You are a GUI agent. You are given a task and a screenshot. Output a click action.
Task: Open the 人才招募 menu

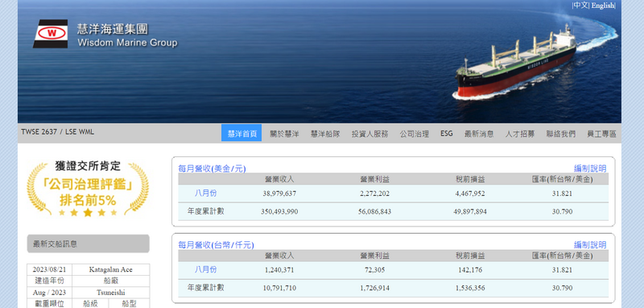pyautogui.click(x=520, y=134)
